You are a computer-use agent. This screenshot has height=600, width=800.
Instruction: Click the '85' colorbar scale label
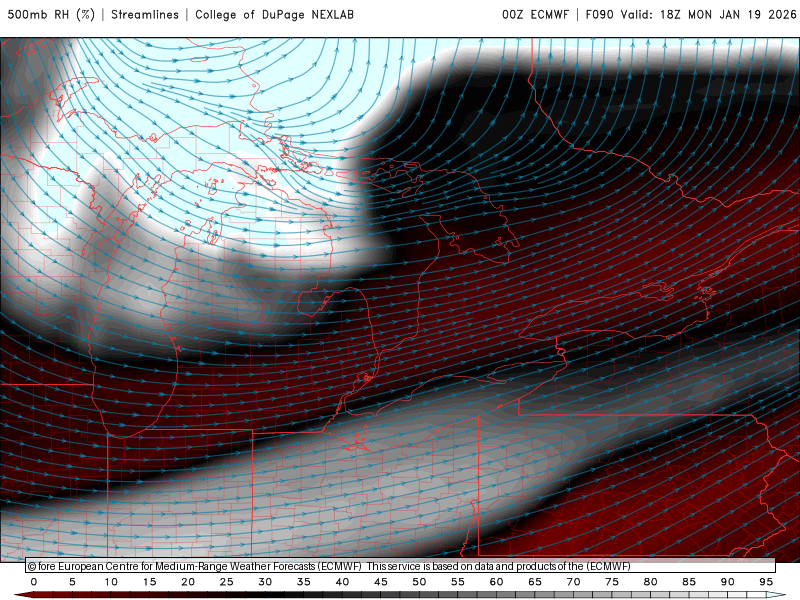tap(689, 582)
